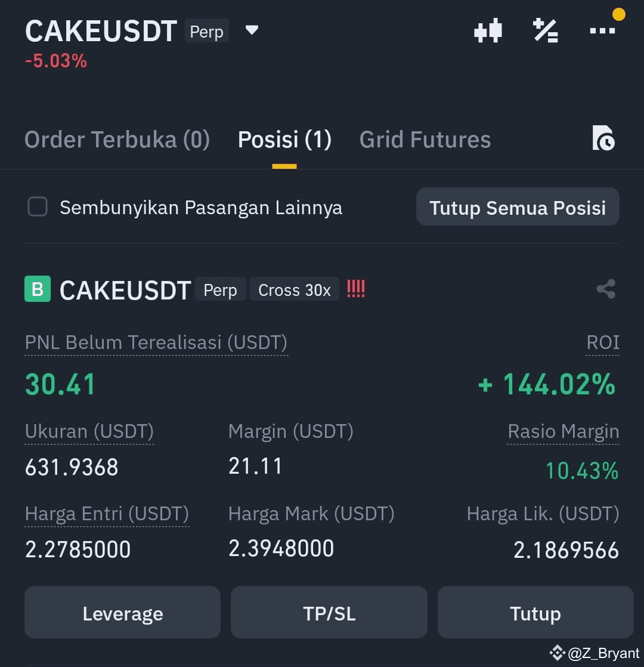The image size is (644, 667).
Task: Click the ROI label
Action: 603,342
